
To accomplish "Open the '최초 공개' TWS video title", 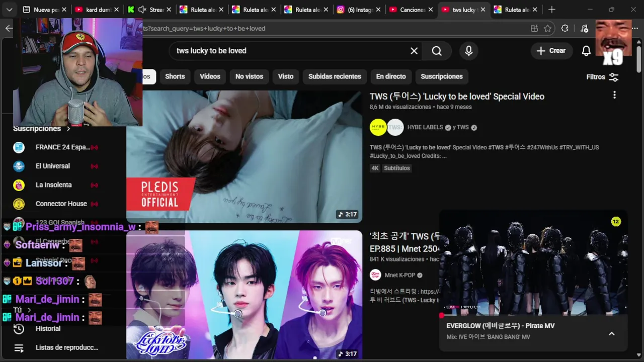I will (x=405, y=241).
